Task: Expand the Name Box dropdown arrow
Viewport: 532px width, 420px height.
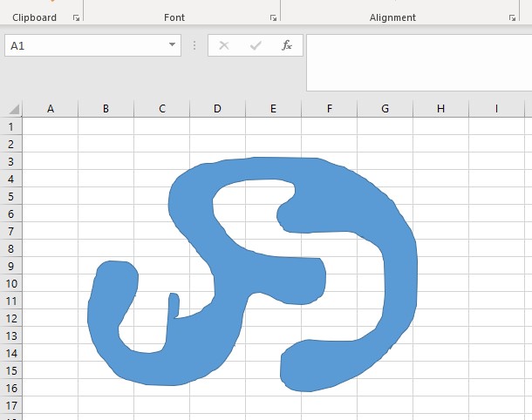Action: click(x=172, y=45)
